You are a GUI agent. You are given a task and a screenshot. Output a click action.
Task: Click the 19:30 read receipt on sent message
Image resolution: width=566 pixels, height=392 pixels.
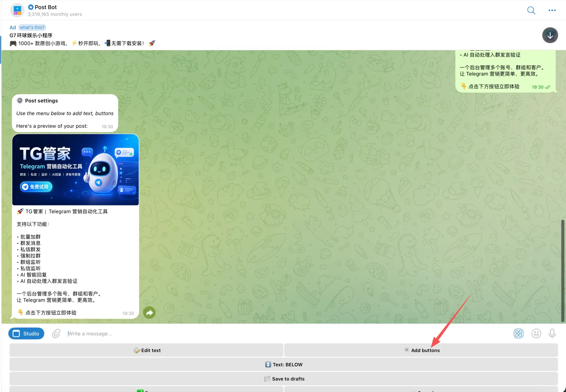pyautogui.click(x=541, y=87)
